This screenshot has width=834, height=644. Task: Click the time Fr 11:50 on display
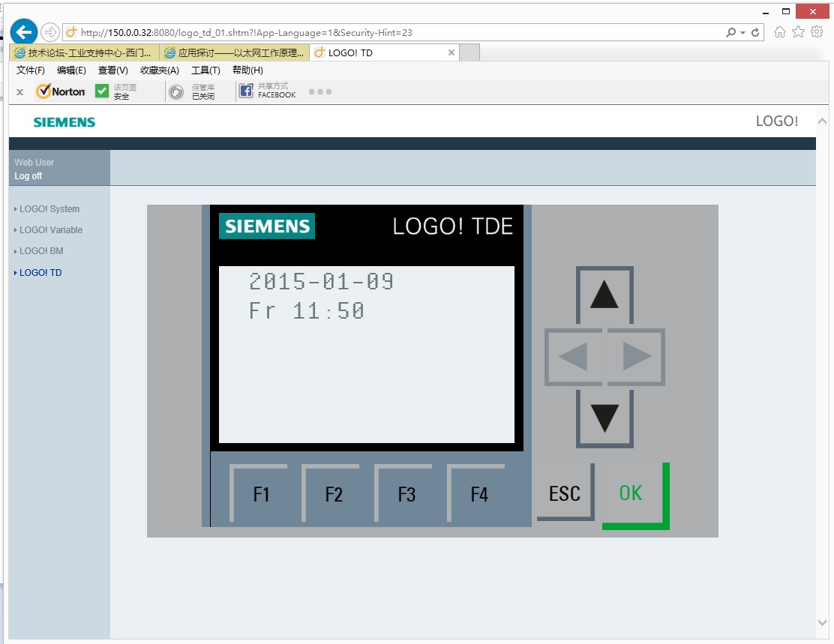(x=307, y=310)
